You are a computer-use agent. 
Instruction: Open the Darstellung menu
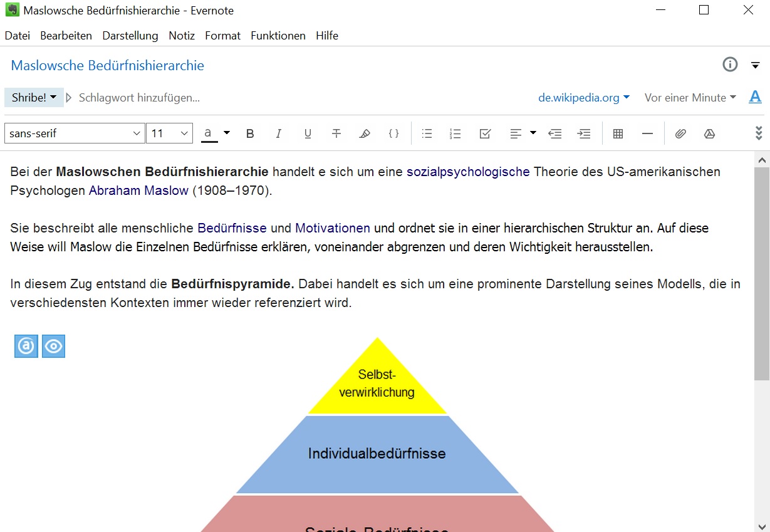130,36
